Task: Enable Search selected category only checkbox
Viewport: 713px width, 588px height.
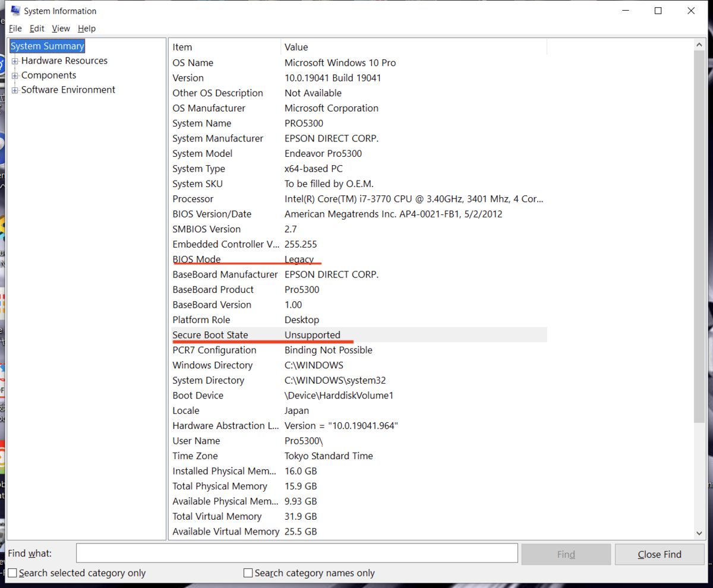Action: click(12, 573)
